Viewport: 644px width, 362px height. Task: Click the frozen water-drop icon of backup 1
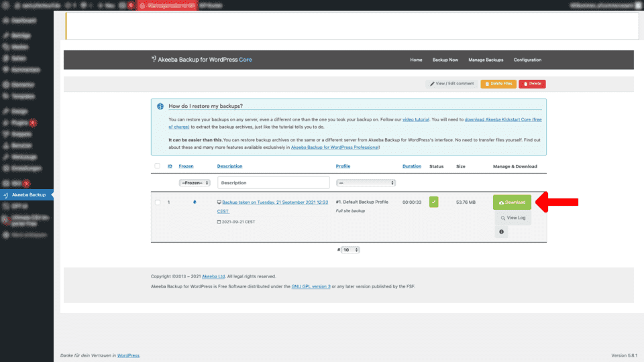click(195, 202)
